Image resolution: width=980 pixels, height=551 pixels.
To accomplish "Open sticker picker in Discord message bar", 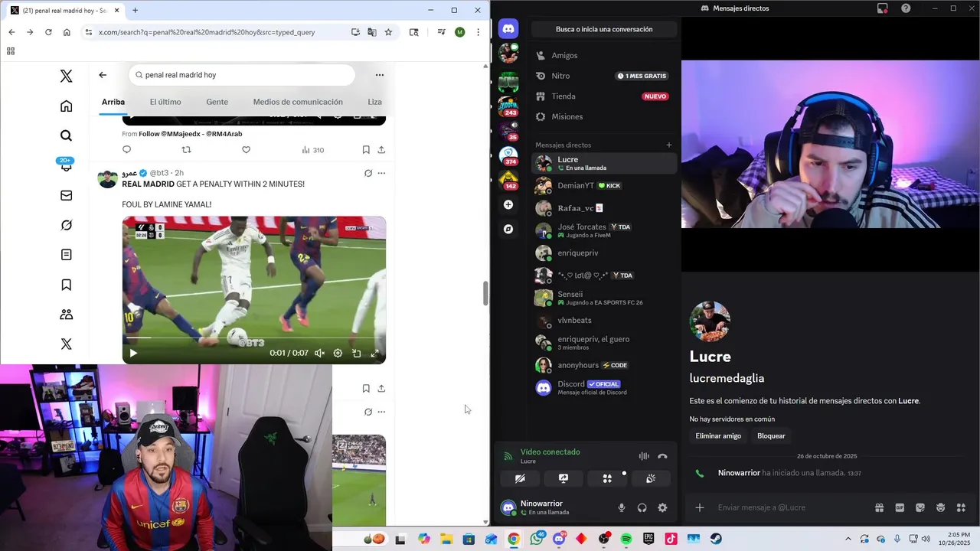I will [x=920, y=507].
